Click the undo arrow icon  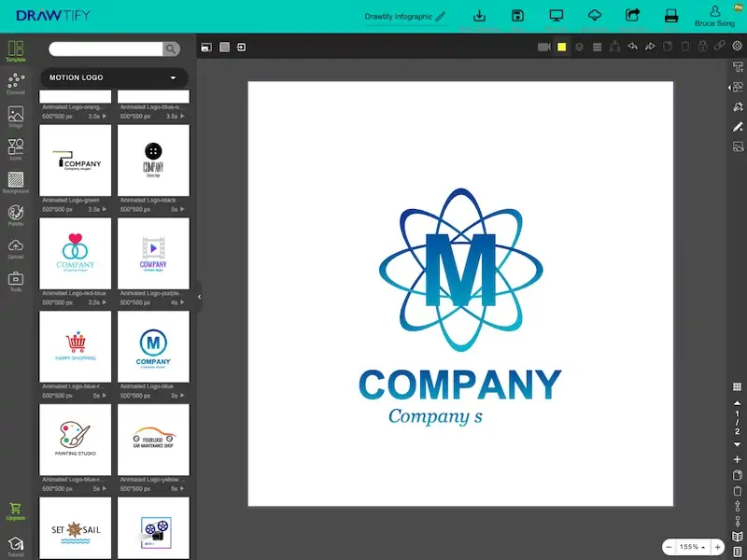pos(632,46)
